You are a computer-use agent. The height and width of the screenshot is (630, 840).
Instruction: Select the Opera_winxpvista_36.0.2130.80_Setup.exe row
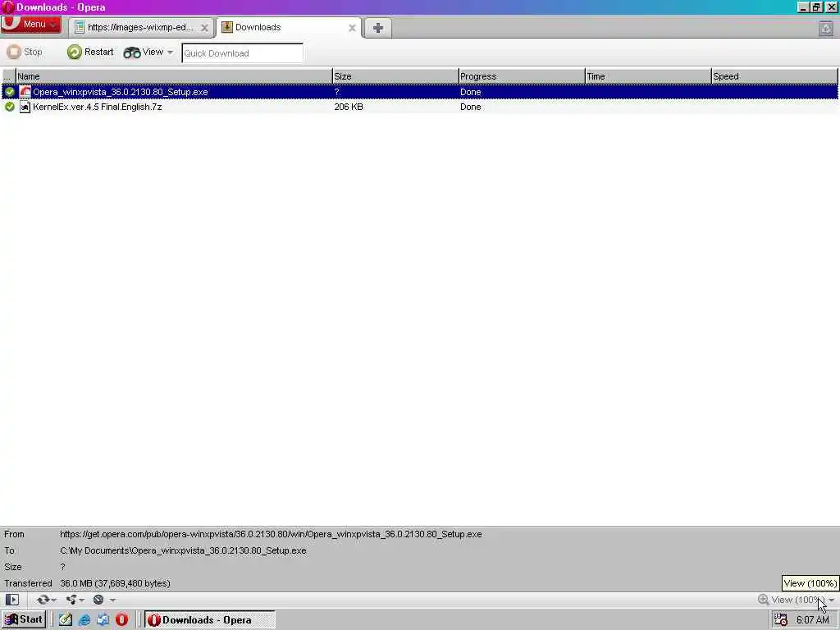[419, 92]
